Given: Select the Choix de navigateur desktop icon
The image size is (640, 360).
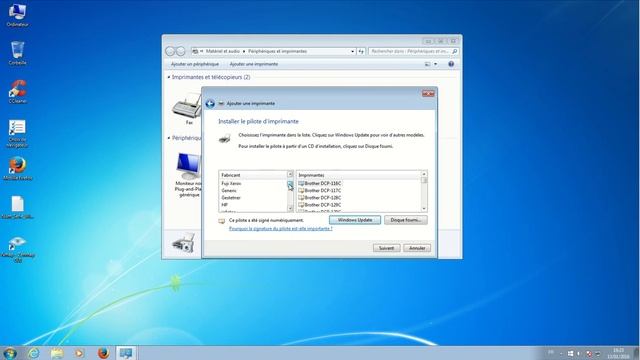Looking at the screenshot, I should (17, 133).
